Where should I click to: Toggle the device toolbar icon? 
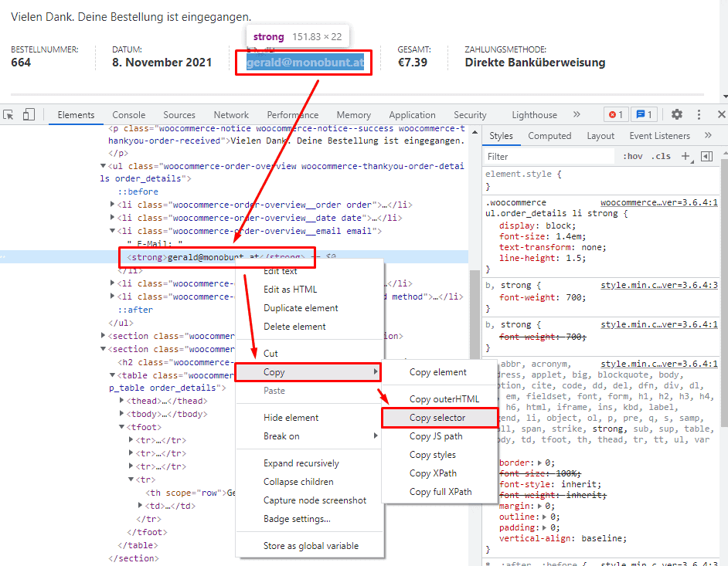point(29,114)
